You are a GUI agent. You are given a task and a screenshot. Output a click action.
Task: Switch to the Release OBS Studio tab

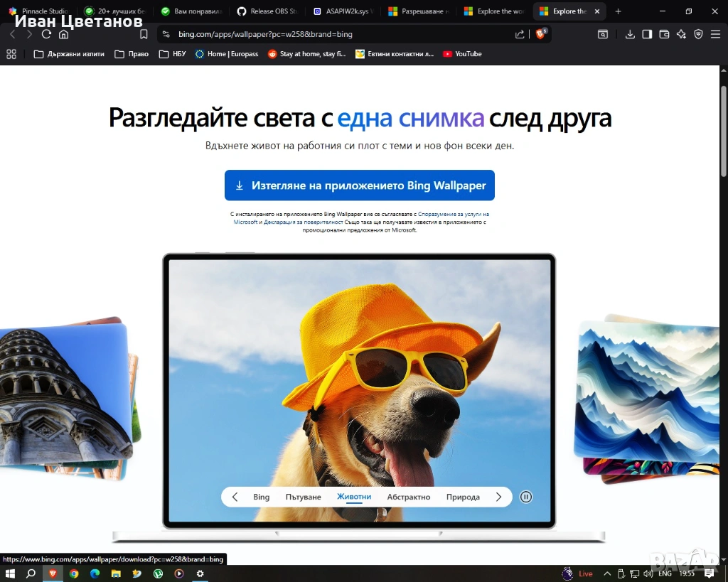tap(267, 11)
